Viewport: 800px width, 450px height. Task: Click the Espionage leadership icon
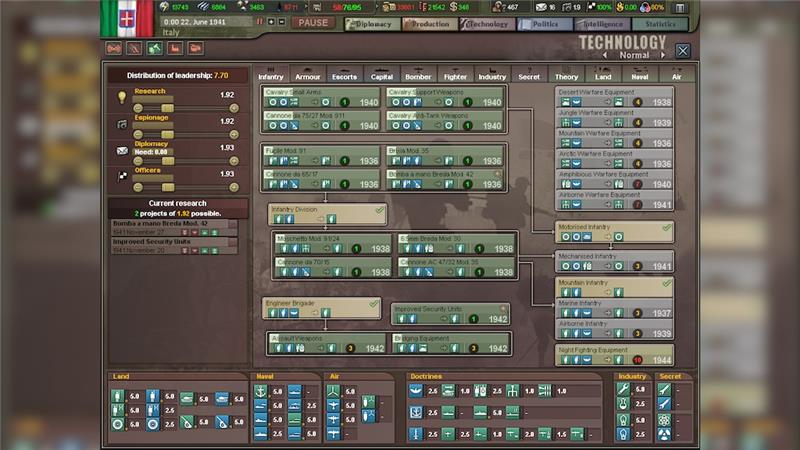coord(122,123)
